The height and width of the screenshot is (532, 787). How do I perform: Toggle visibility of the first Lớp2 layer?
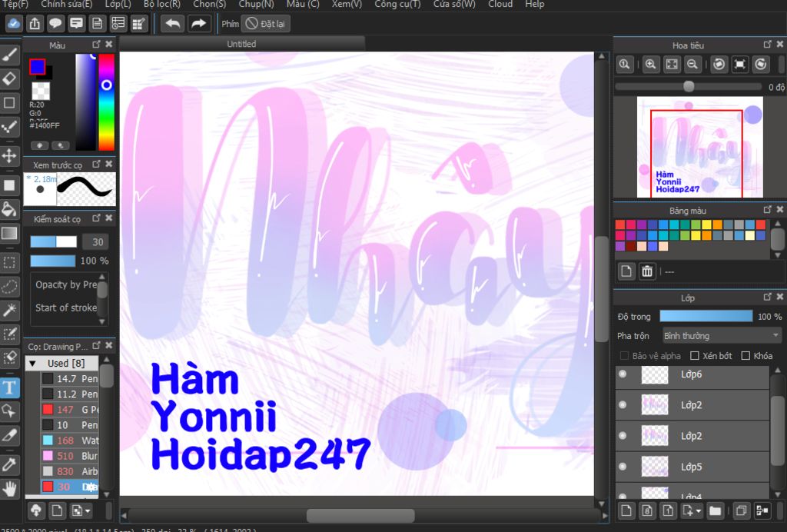point(623,404)
